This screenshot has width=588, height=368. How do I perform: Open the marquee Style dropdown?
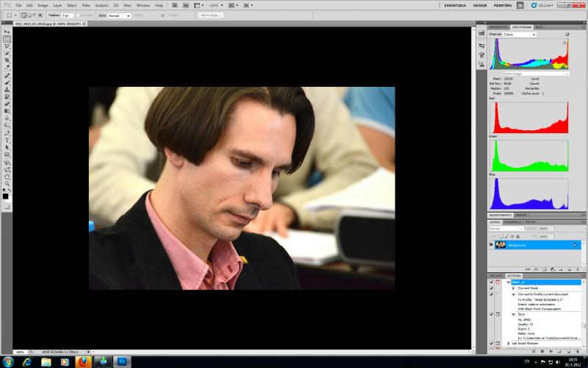119,15
